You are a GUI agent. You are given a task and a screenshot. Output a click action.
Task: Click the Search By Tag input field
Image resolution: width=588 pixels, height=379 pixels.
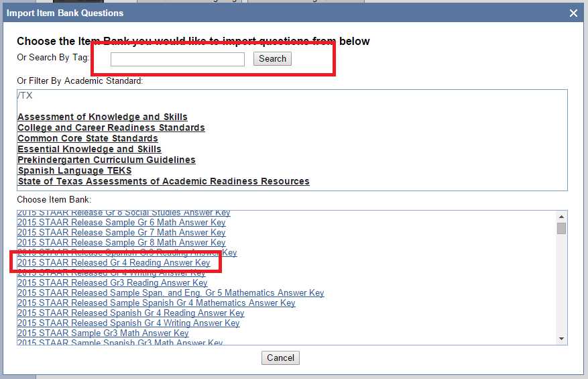(x=178, y=59)
